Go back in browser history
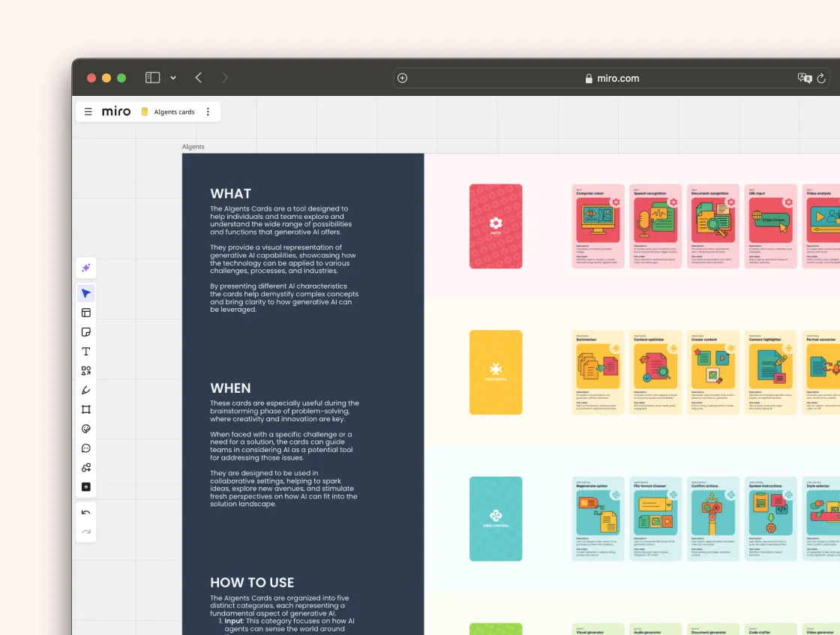The width and height of the screenshot is (840, 635). pos(199,78)
